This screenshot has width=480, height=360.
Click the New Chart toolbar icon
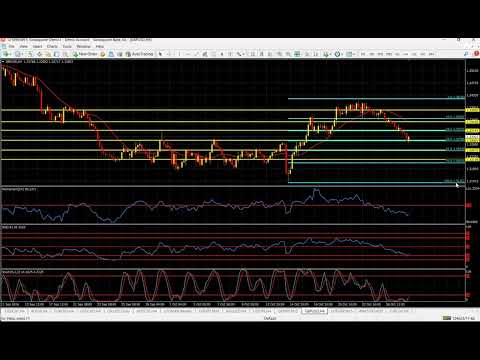(6, 54)
